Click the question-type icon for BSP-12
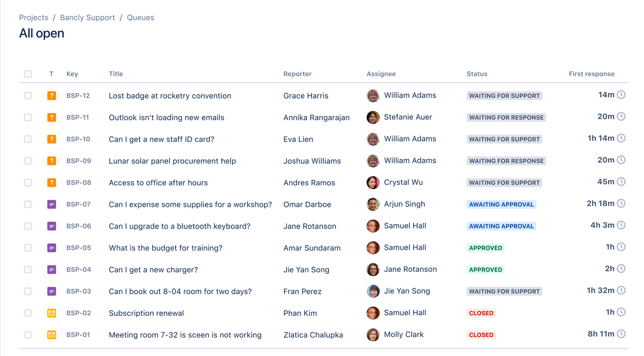The height and width of the screenshot is (356, 644). (51, 96)
